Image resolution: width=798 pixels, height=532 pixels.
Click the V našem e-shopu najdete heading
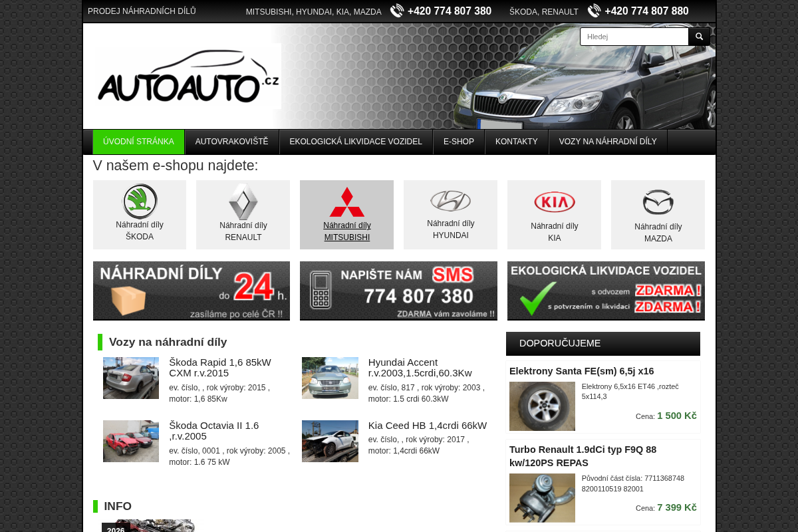point(176,166)
